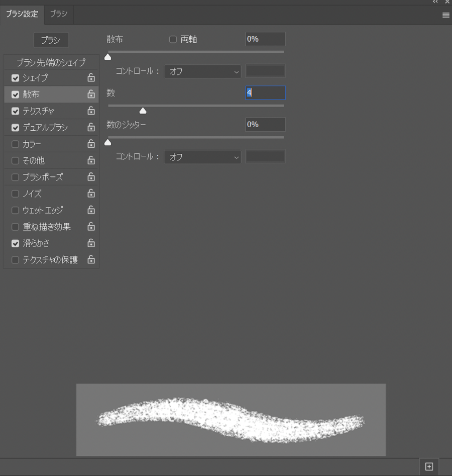Enable the ブラシポーズ checkbox
The height and width of the screenshot is (476, 452).
point(15,177)
